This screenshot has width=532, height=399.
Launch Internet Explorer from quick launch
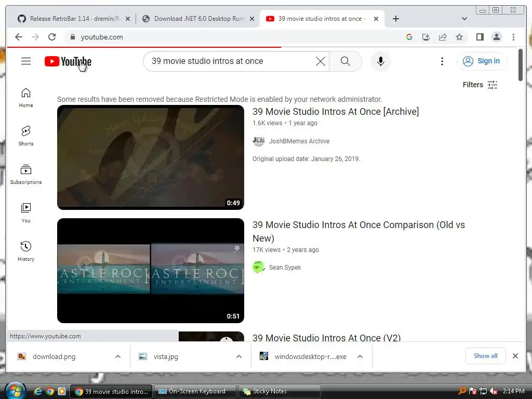pos(37,391)
